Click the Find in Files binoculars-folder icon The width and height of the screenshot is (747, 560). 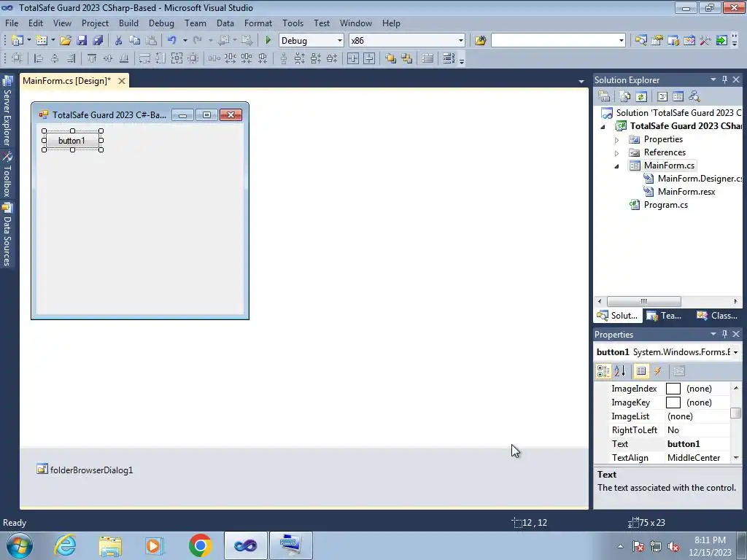(x=480, y=41)
